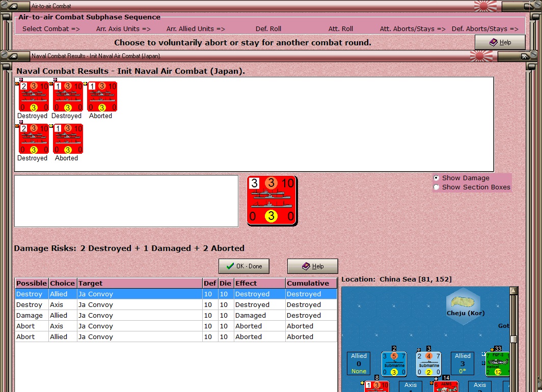
Task: Click the Arr. Axis Units => subphase label
Action: click(123, 29)
